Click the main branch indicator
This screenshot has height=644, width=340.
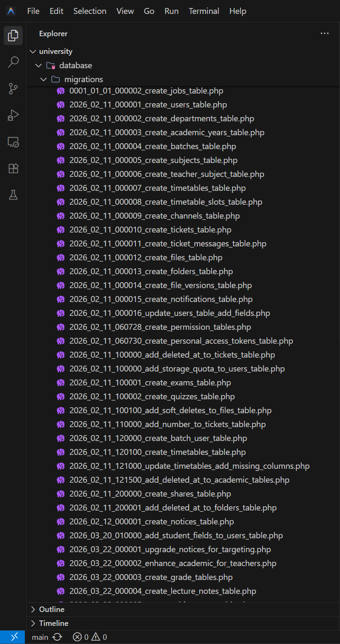coord(40,637)
